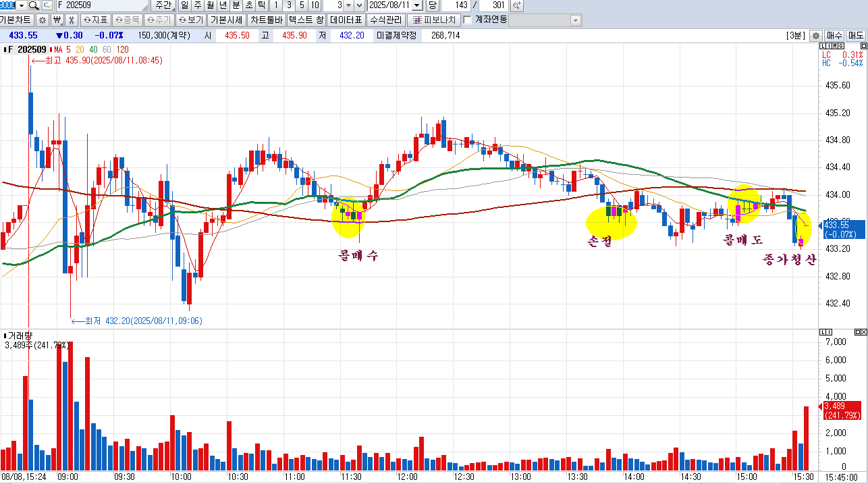Select the 틱 tick period button

261,5
